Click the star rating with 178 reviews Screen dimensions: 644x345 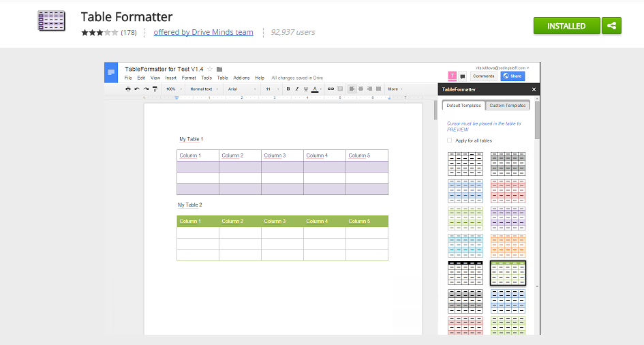[109, 33]
